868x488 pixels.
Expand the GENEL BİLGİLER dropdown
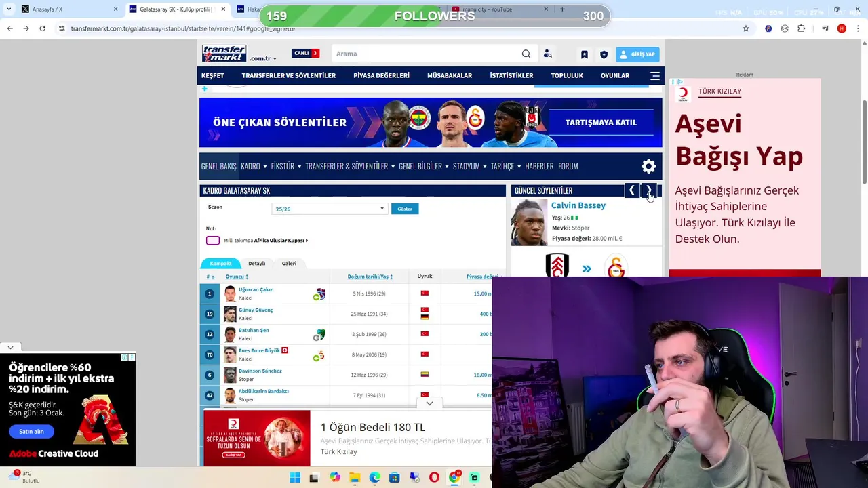(x=423, y=166)
